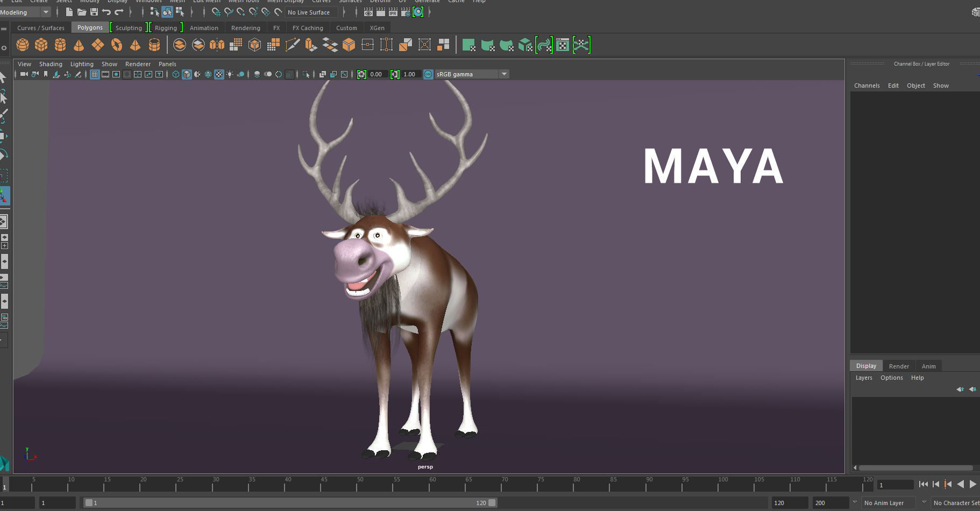This screenshot has width=980, height=511.
Task: Play animation forwards
Action: pyautogui.click(x=973, y=484)
